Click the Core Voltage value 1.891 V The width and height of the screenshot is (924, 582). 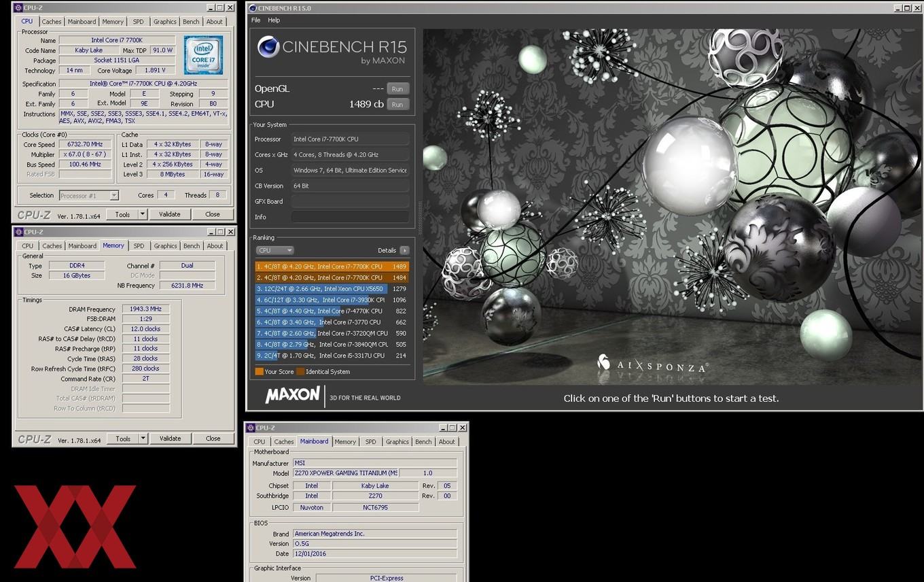click(x=155, y=70)
